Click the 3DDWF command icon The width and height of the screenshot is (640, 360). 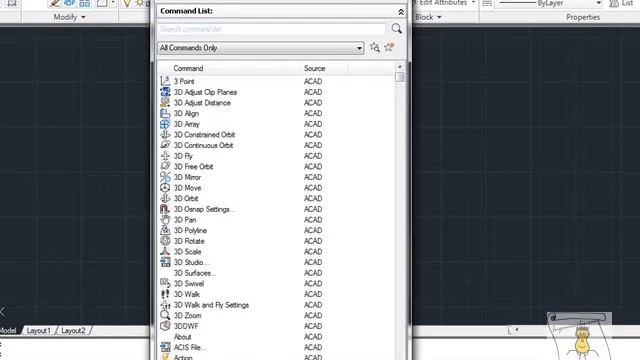click(165, 326)
